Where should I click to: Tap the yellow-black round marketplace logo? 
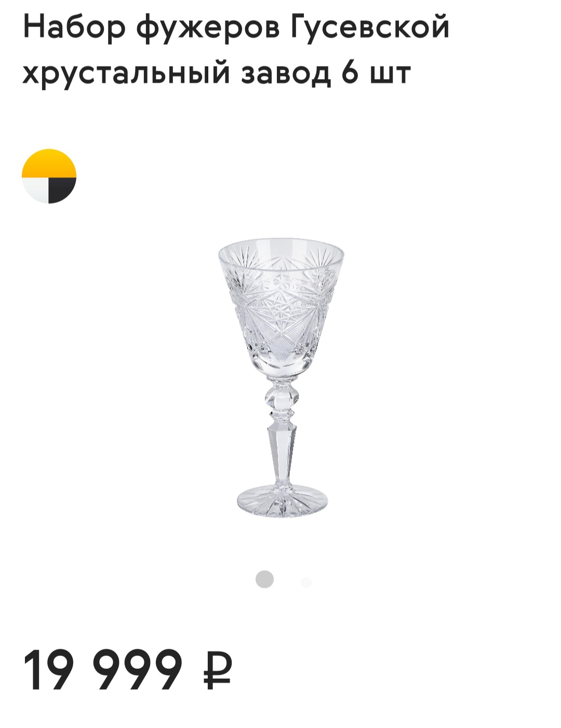pos(49,176)
